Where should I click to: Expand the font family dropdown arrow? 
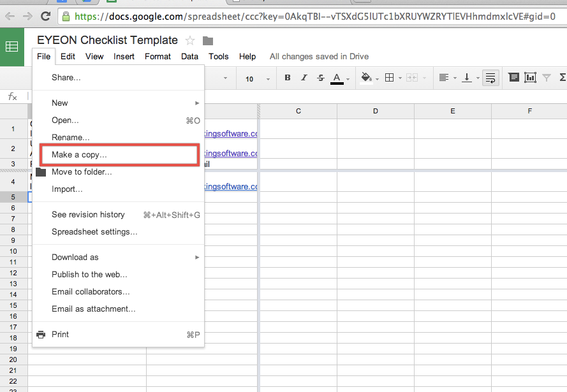click(225, 78)
